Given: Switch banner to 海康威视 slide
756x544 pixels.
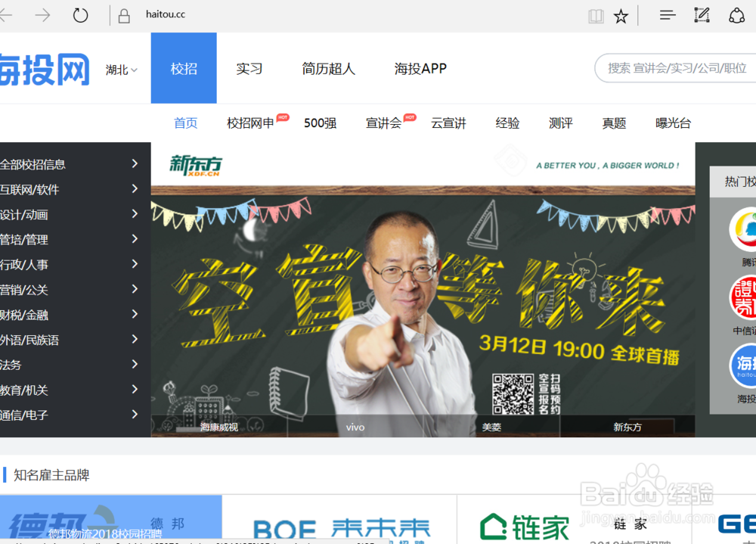Looking at the screenshot, I should coord(219,427).
